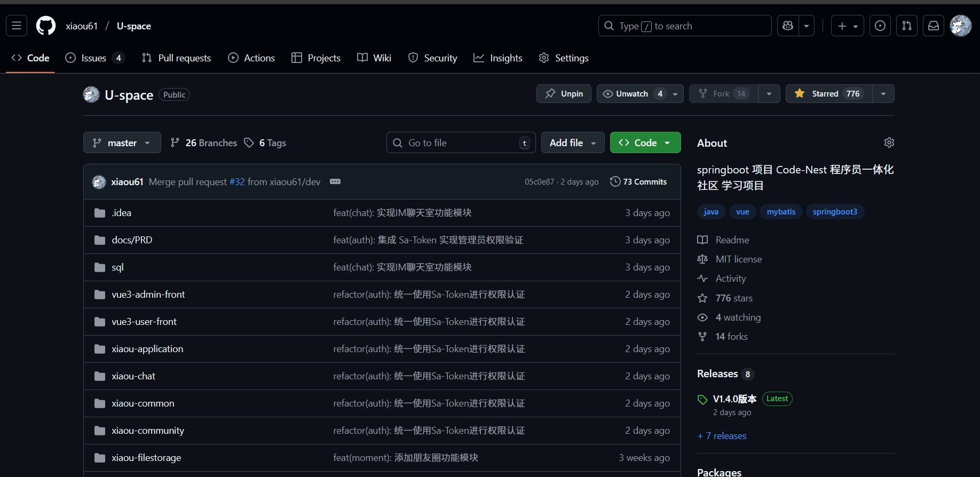Click xiaou61 avatar in latest commit row
This screenshot has height=477, width=980.
[99, 182]
